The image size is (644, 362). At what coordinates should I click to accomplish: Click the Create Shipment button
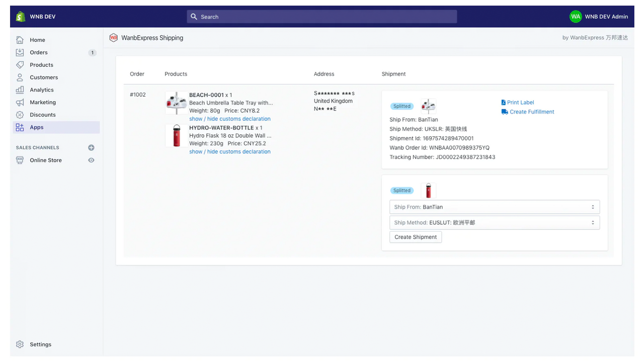[x=416, y=237]
